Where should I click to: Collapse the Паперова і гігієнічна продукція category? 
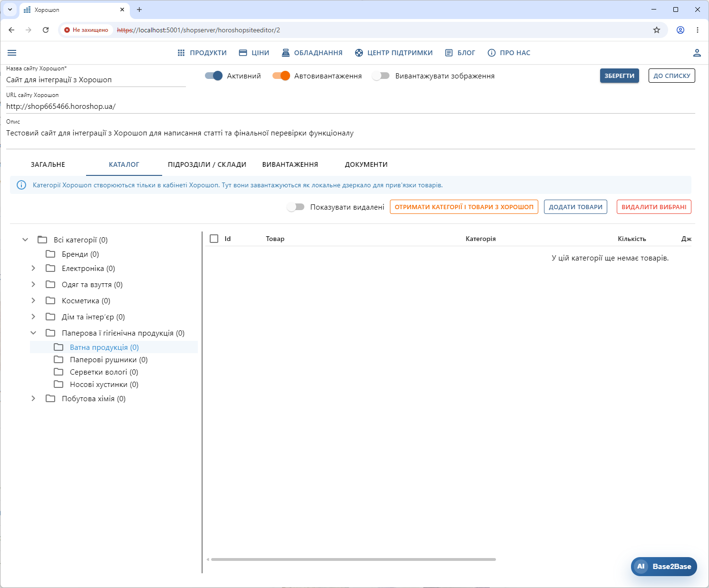click(33, 333)
